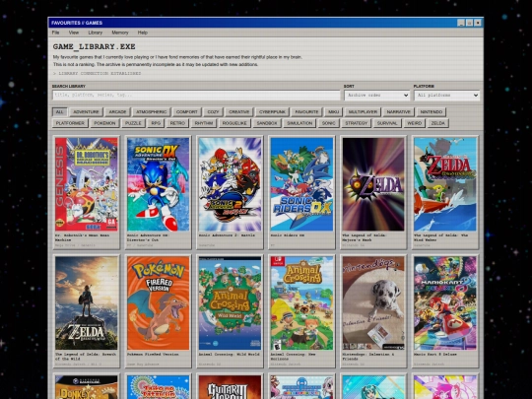
Task: Open Dr. Robotnik's Mean Bean Machine cover
Action: tap(87, 184)
